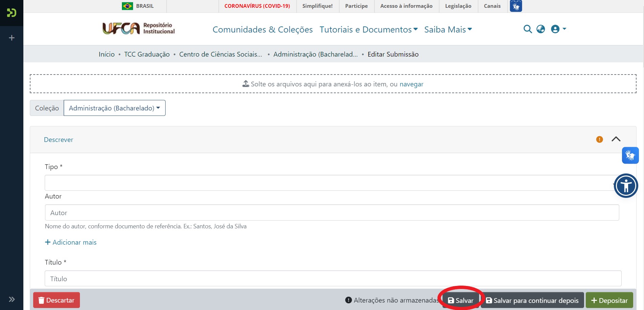Click the globe language selector icon

point(541,29)
